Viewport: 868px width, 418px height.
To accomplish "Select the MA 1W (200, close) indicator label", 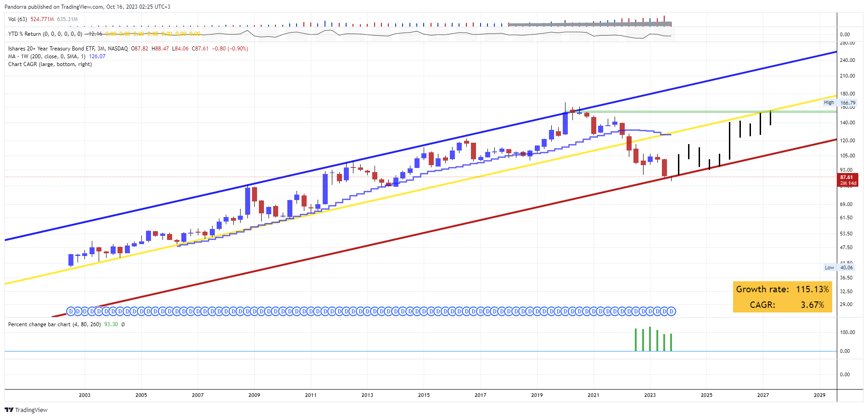I will coord(47,56).
